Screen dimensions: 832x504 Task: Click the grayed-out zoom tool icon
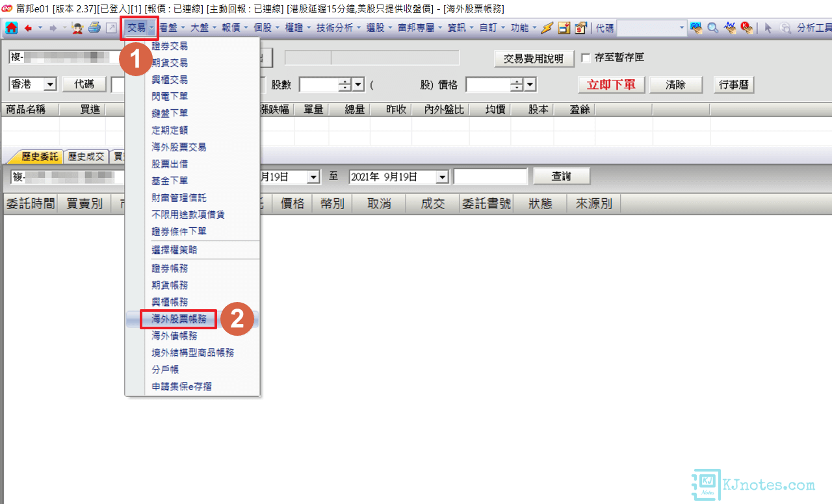tap(785, 28)
